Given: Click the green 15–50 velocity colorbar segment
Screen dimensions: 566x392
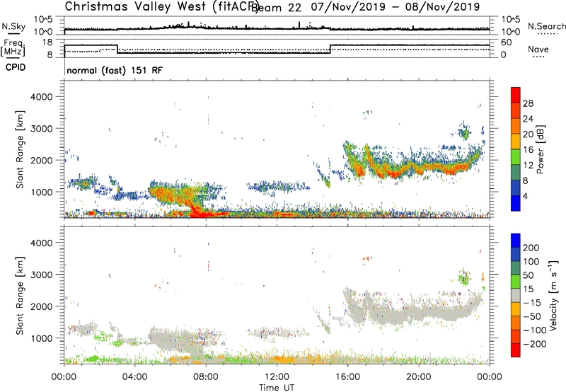Looking at the screenshot, I should [516, 282].
